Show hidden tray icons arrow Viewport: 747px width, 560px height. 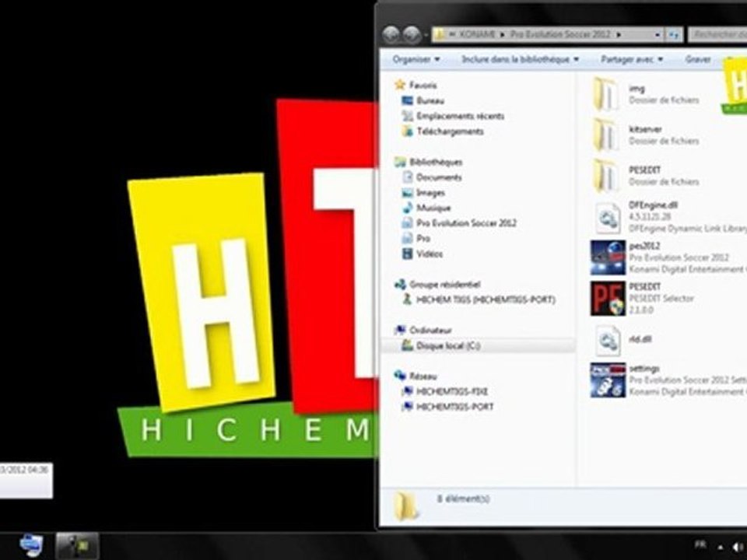point(721,548)
